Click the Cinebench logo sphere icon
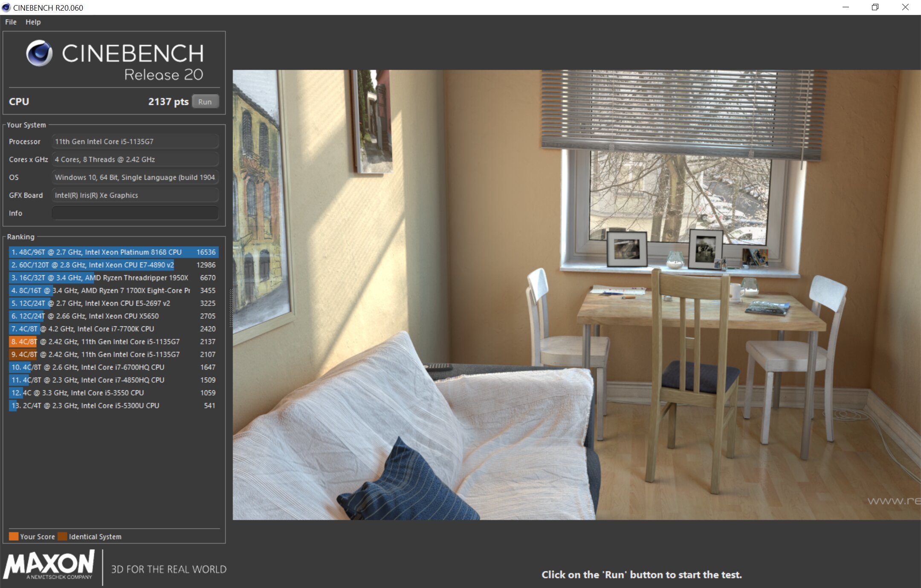The width and height of the screenshot is (921, 588). click(x=39, y=53)
